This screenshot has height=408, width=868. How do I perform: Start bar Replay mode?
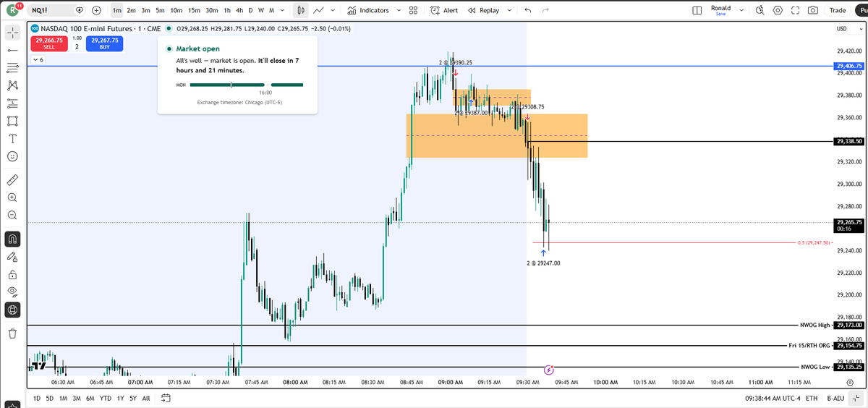point(484,10)
